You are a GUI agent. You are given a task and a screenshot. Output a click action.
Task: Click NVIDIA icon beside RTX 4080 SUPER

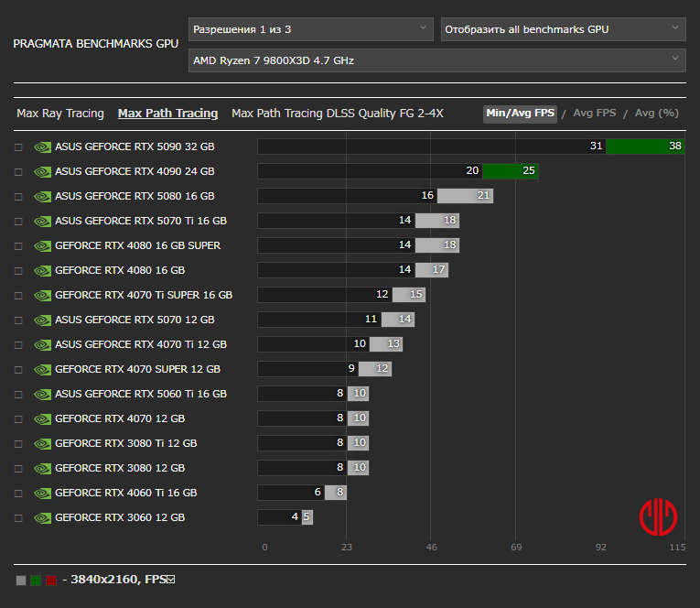coord(42,245)
